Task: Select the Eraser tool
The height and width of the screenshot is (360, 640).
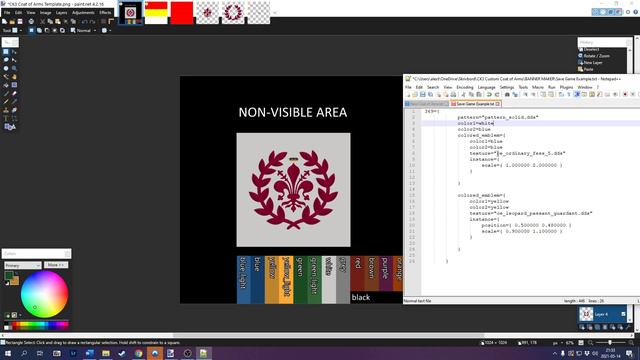Action: [14, 93]
